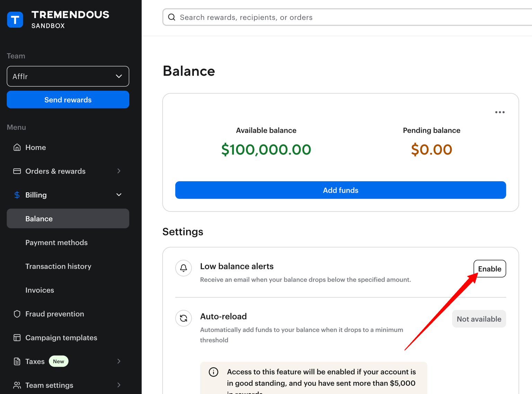Click the Auto-reload refresh icon
532x394 pixels.
pyautogui.click(x=184, y=318)
